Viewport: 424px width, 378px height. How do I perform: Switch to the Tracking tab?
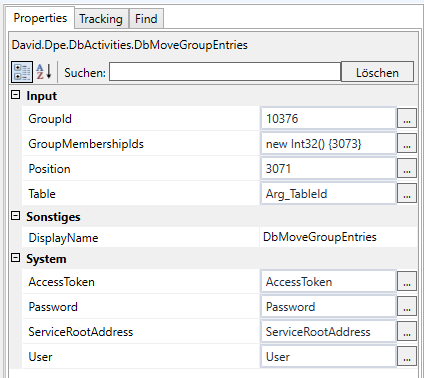click(x=101, y=19)
